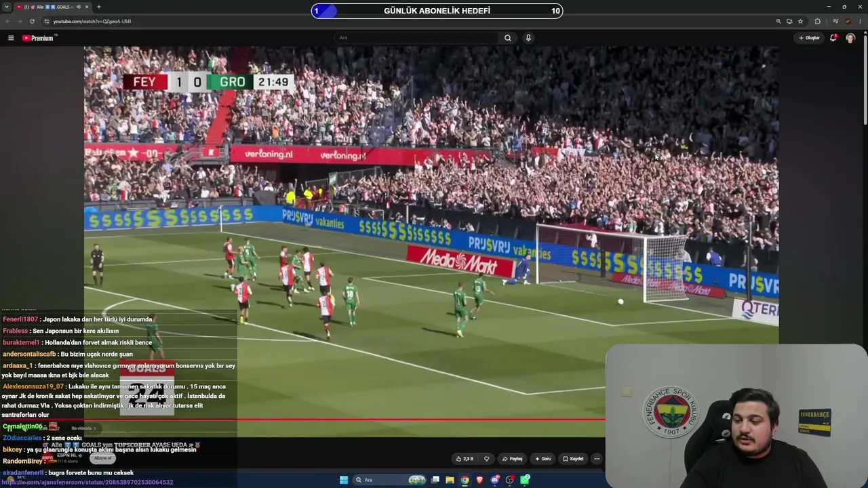Open Discord from the taskbar

(x=495, y=480)
